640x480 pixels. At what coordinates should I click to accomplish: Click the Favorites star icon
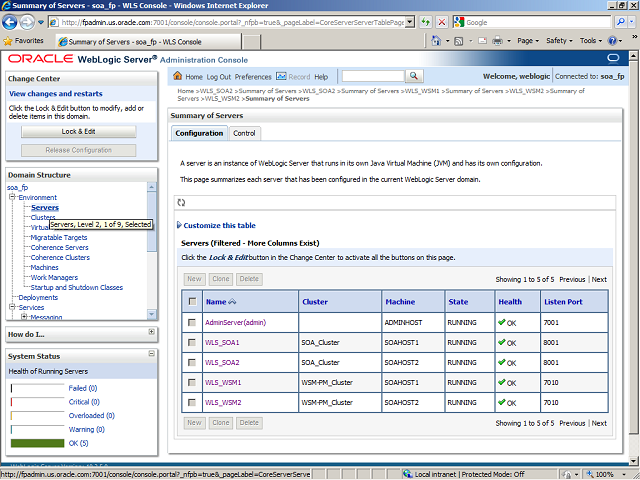9,41
